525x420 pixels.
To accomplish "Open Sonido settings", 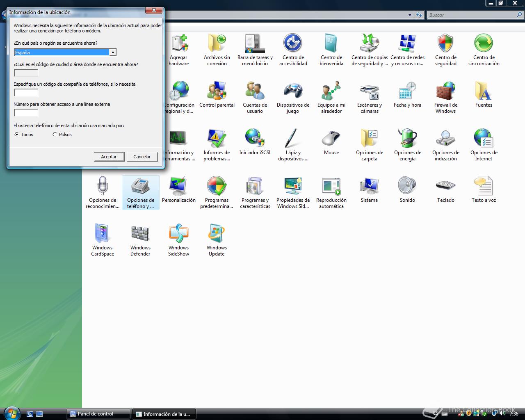I will (407, 189).
